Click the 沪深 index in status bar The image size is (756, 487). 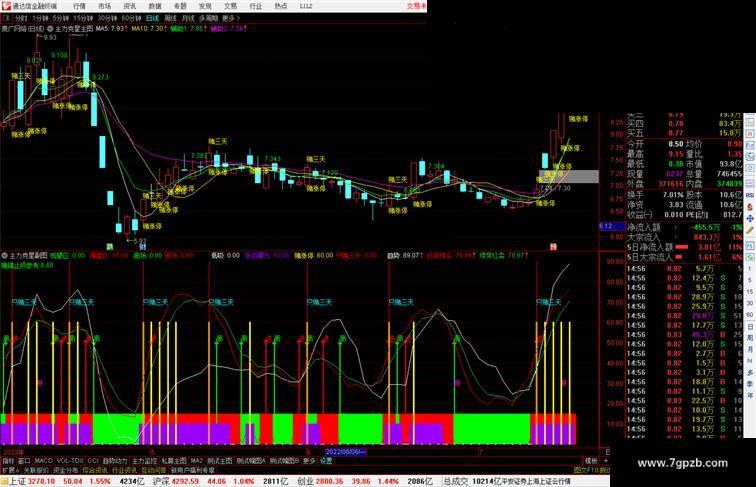coord(161,481)
